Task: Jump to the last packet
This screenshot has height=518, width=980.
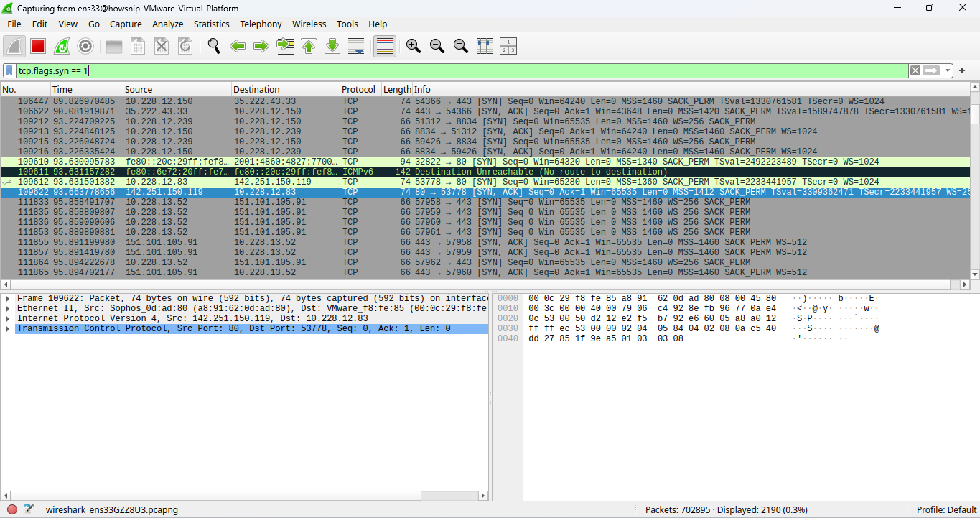Action: click(332, 47)
